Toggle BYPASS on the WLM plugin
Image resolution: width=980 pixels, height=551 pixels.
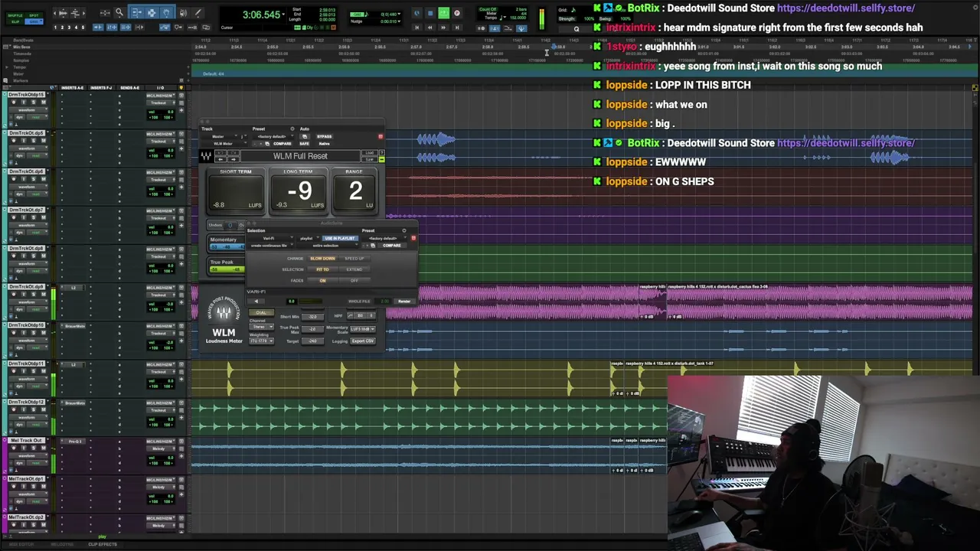tap(324, 137)
